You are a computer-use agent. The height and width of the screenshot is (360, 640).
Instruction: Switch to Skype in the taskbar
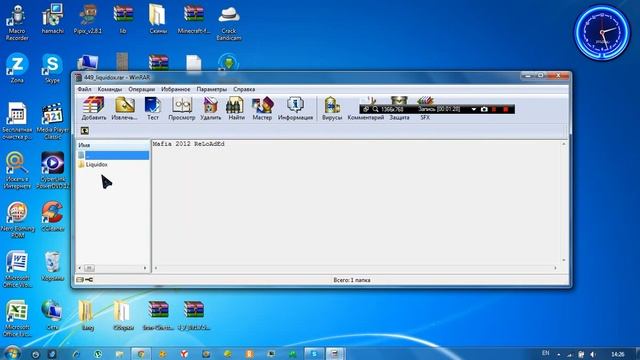tap(314, 354)
